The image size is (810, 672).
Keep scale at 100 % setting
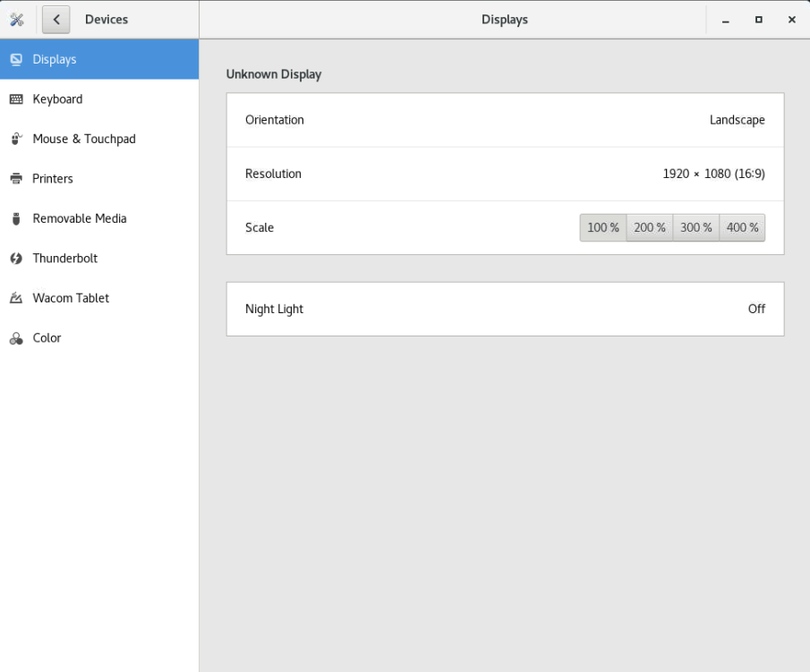click(602, 227)
